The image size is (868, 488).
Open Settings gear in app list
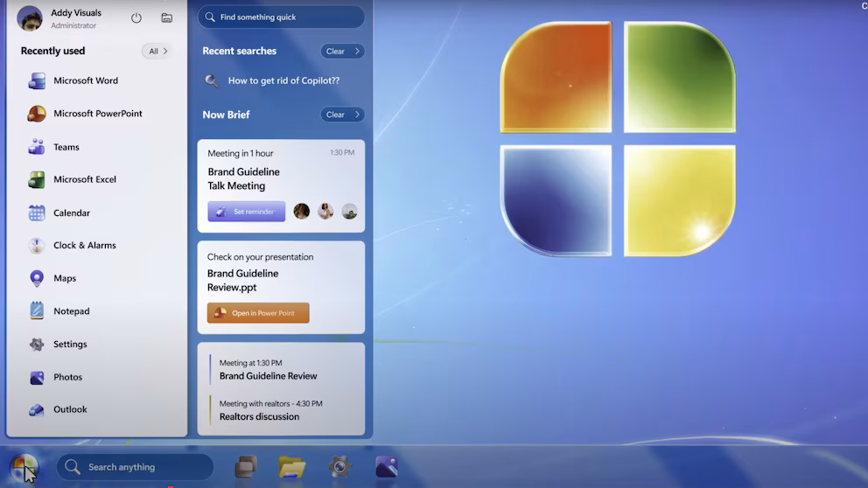coord(37,345)
